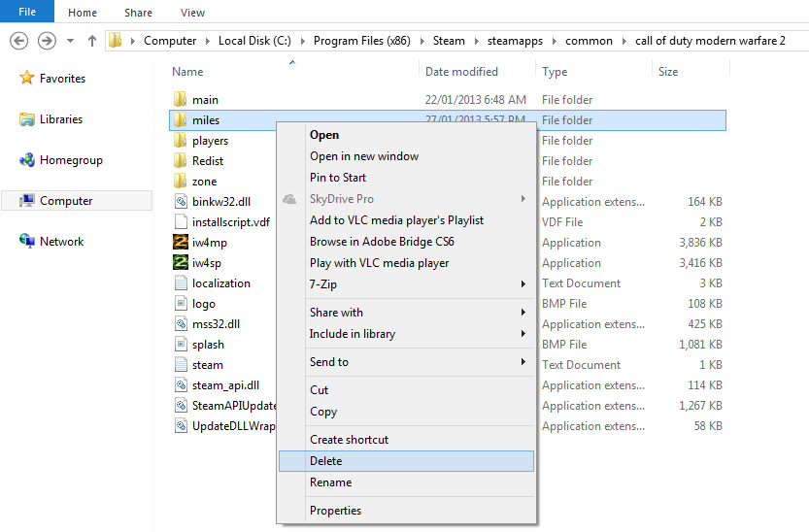Click the SteamAPIUpdater file icon

(x=181, y=405)
